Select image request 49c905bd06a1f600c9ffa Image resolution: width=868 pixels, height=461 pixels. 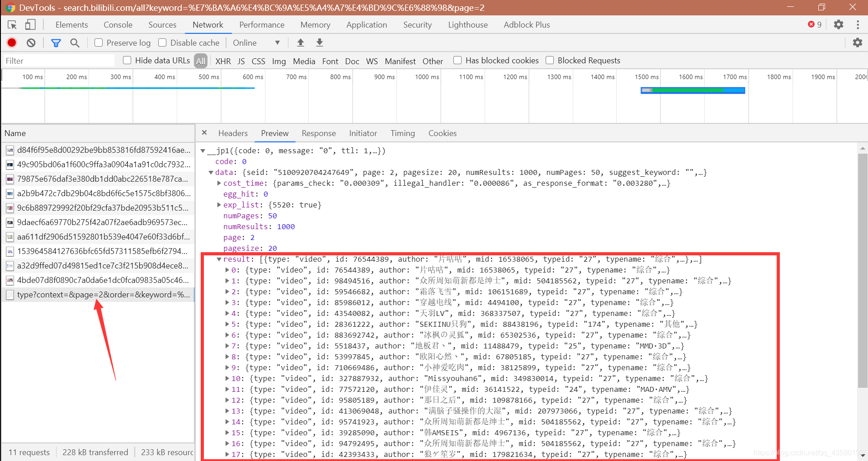[98, 165]
